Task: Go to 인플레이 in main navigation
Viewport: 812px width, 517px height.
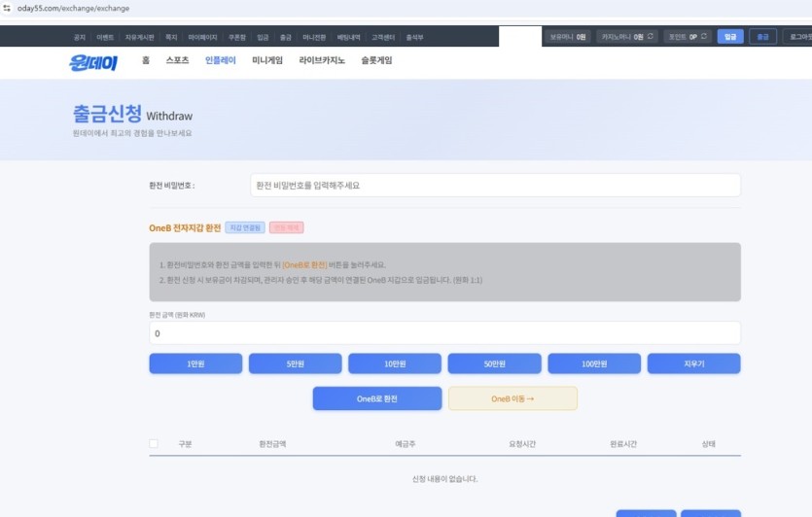Action: [x=221, y=60]
